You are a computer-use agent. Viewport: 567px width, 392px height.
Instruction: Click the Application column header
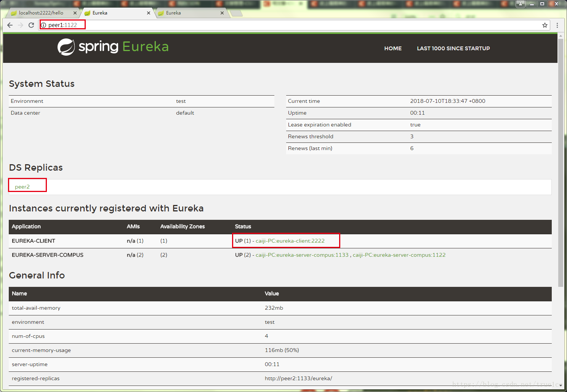coord(26,226)
